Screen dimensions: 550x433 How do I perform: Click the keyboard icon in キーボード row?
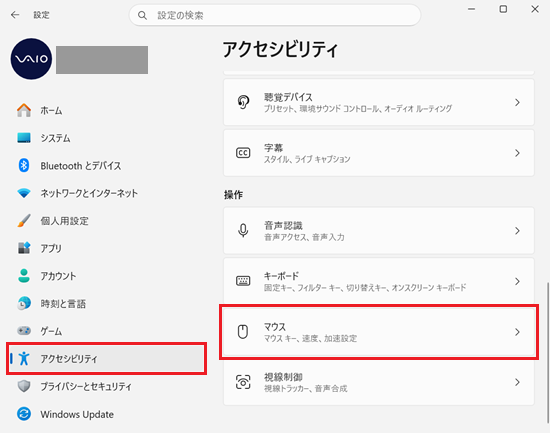coord(243,281)
